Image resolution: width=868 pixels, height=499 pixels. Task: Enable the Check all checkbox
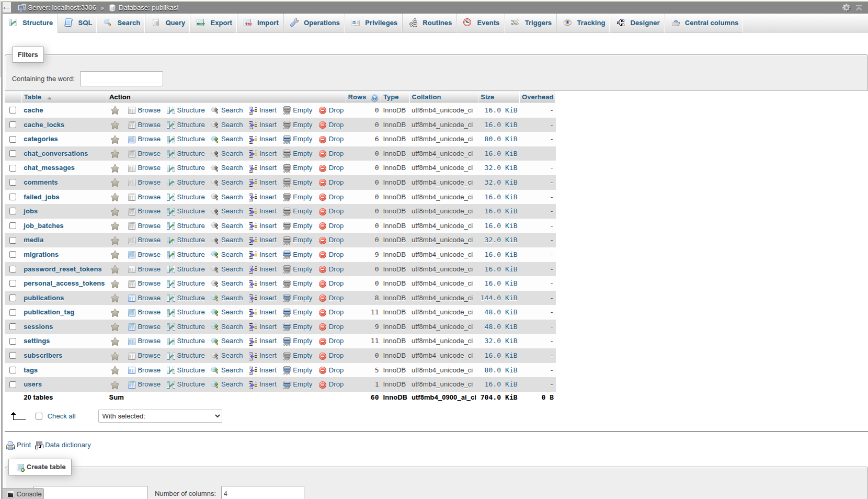[x=39, y=416]
